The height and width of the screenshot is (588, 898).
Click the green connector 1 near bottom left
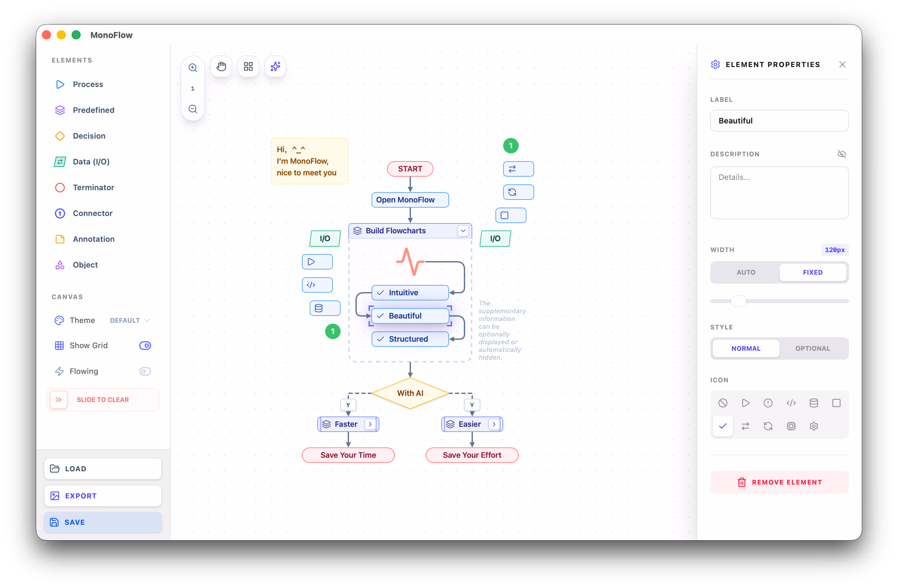pos(333,331)
